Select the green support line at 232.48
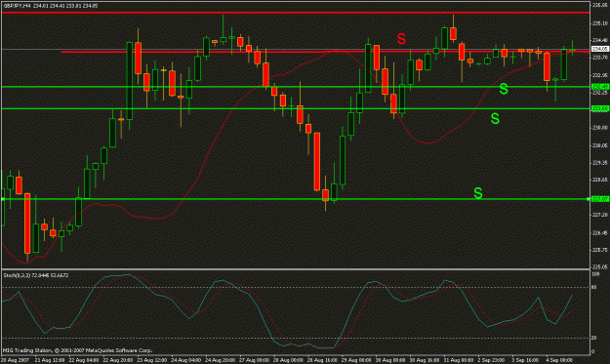 tap(296, 87)
